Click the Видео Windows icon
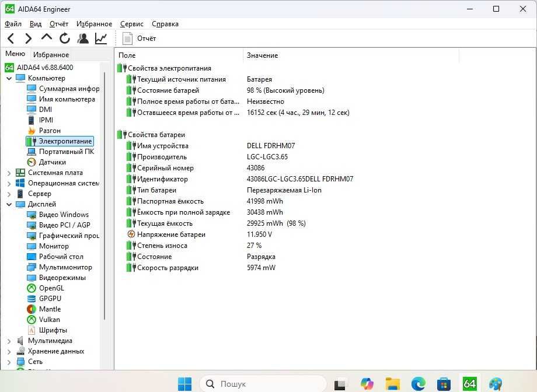 (32, 215)
